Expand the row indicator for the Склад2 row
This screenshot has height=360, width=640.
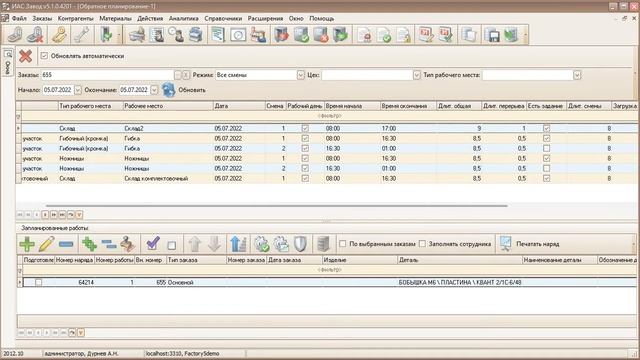tap(18, 128)
